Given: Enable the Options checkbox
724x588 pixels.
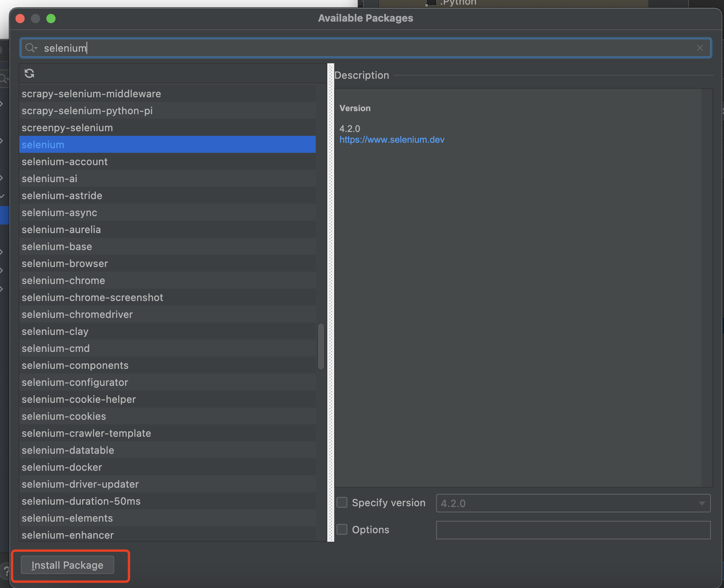Looking at the screenshot, I should click(x=342, y=529).
